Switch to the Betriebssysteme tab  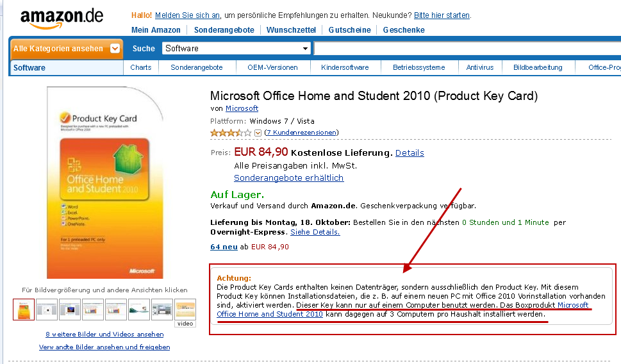point(419,67)
